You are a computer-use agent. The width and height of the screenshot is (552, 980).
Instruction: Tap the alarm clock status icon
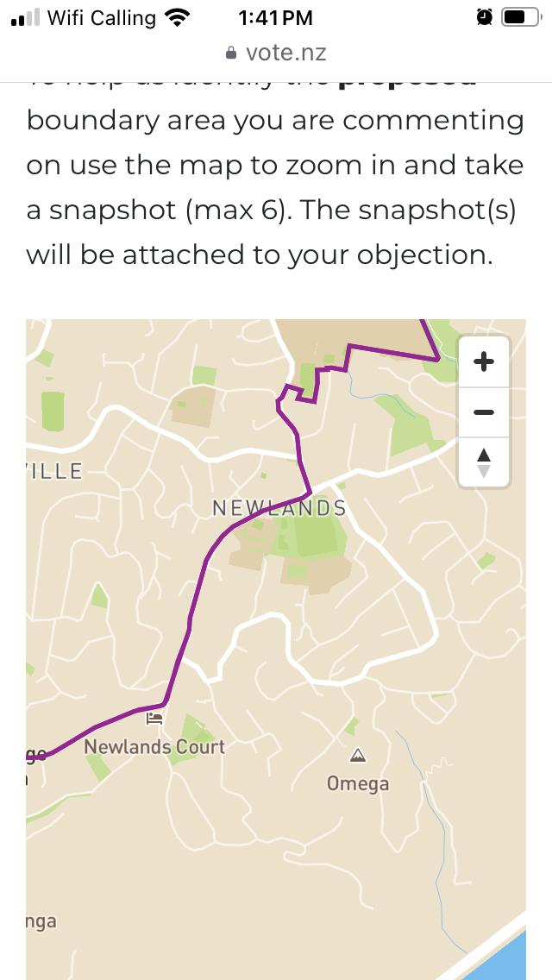[x=485, y=17]
